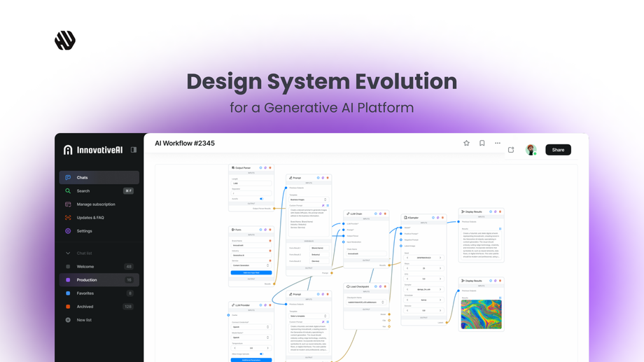This screenshot has width=644, height=362.
Task: Bookmark the current workflow
Action: click(482, 143)
